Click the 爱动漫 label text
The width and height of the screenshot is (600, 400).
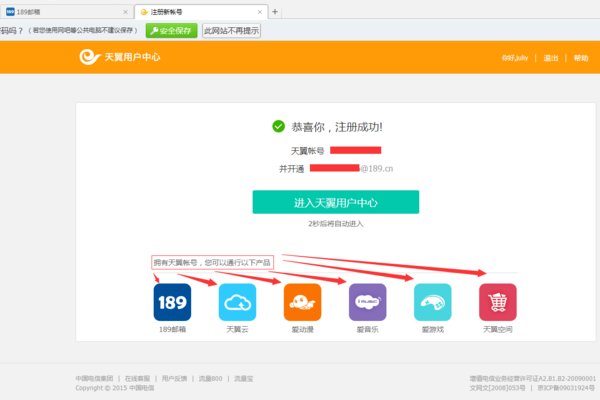[x=302, y=329]
